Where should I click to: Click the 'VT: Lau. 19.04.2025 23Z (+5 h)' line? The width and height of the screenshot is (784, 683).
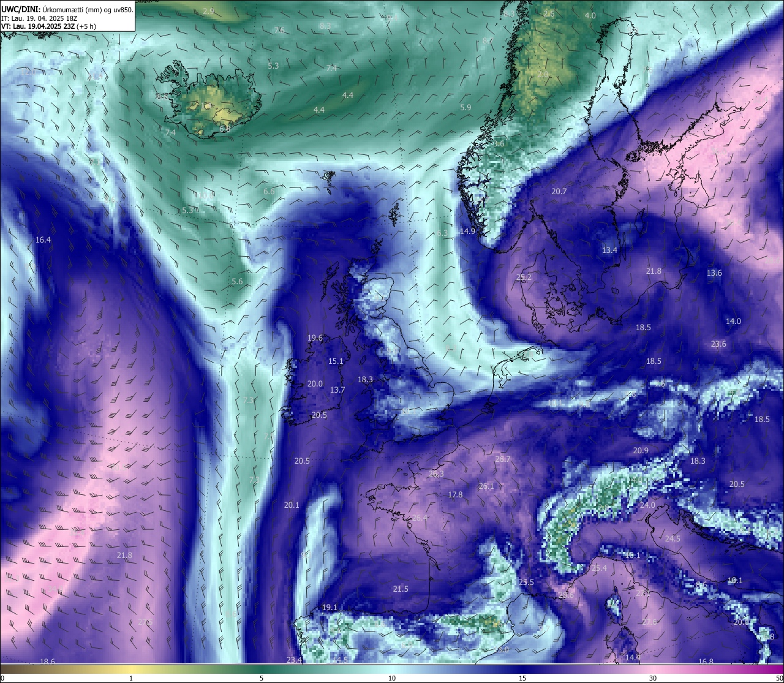[x=48, y=26]
